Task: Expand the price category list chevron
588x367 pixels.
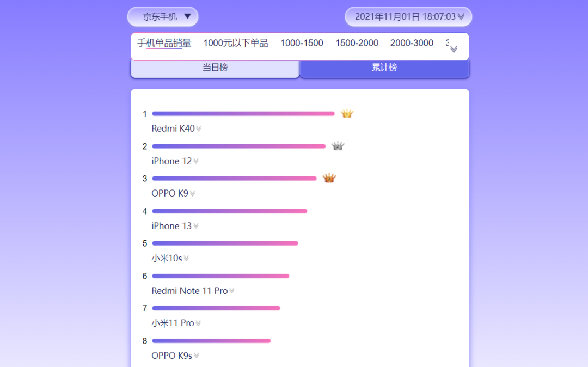Action: 454,49
